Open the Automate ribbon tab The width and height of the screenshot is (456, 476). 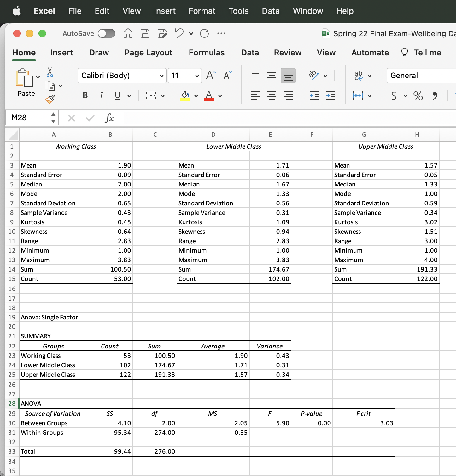370,53
